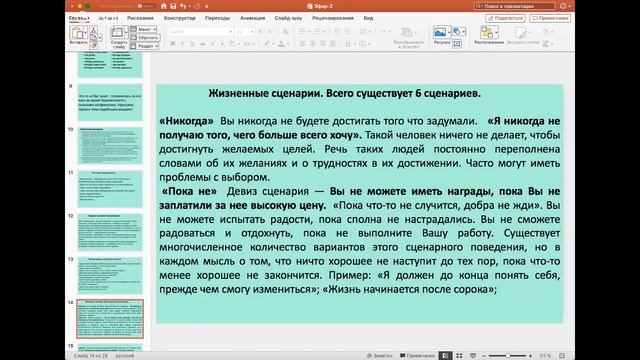Click the clear formatting icon
640x360 pixels.
(x=285, y=31)
